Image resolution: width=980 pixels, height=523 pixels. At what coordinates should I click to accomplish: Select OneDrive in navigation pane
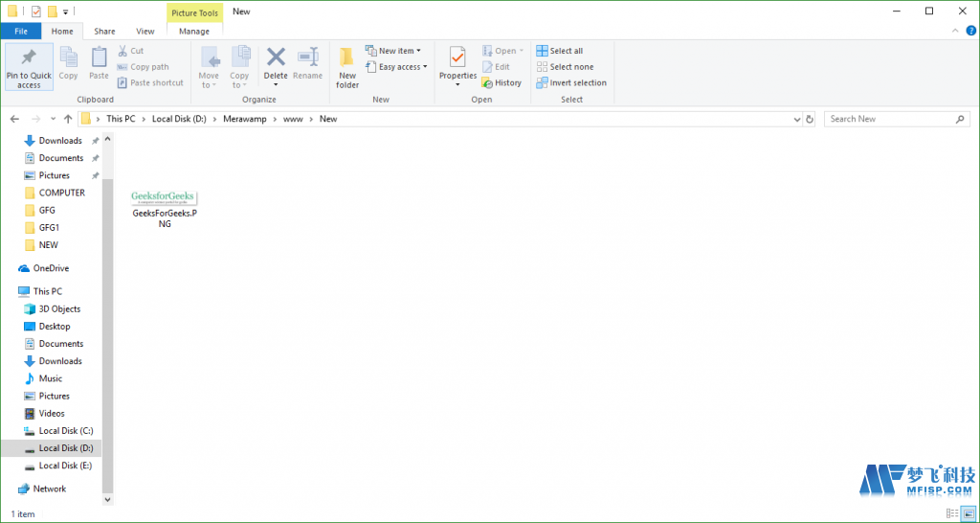[x=51, y=268]
